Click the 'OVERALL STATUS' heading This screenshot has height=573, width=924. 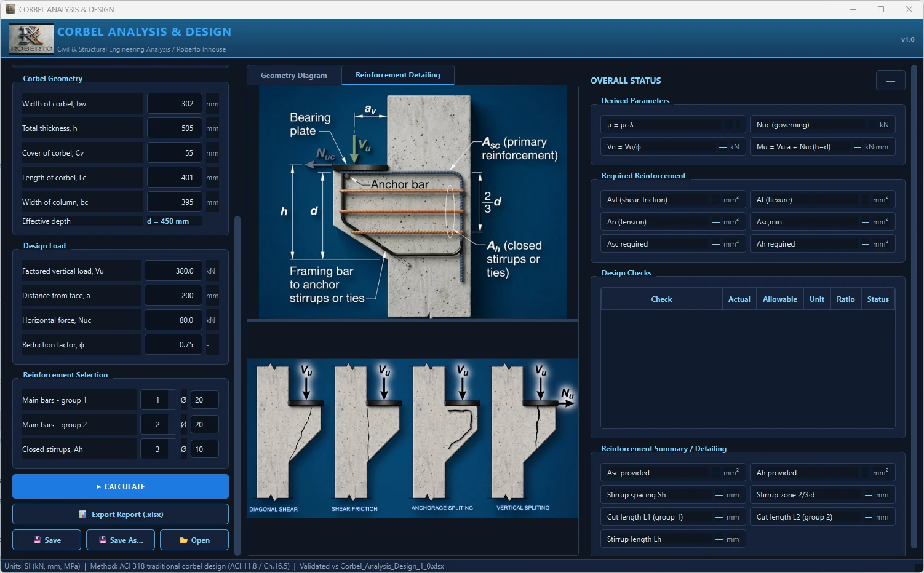pos(626,81)
